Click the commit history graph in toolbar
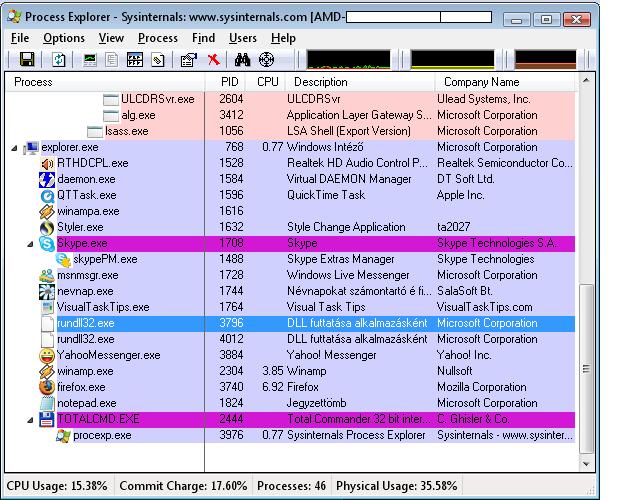The width and height of the screenshot is (640, 500). coord(452,59)
